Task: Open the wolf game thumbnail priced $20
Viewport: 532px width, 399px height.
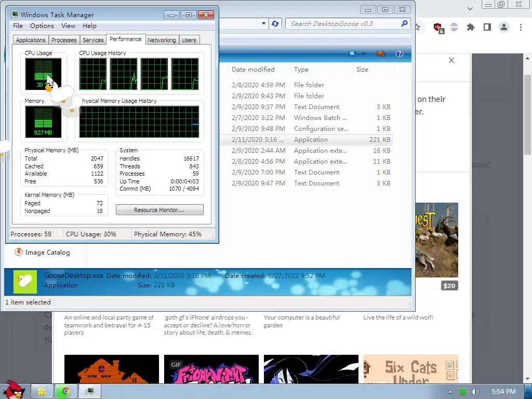Action: [x=436, y=240]
